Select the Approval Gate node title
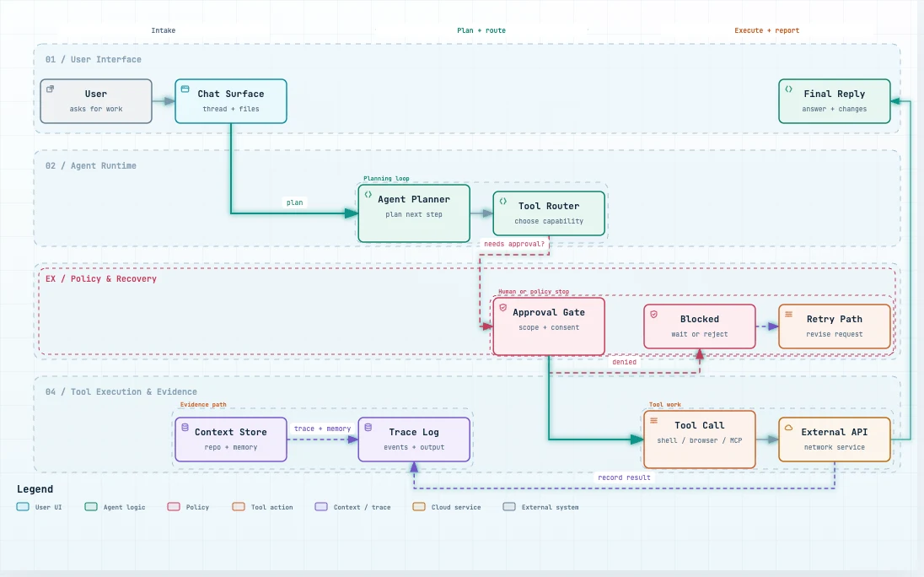924x577 pixels. (549, 312)
